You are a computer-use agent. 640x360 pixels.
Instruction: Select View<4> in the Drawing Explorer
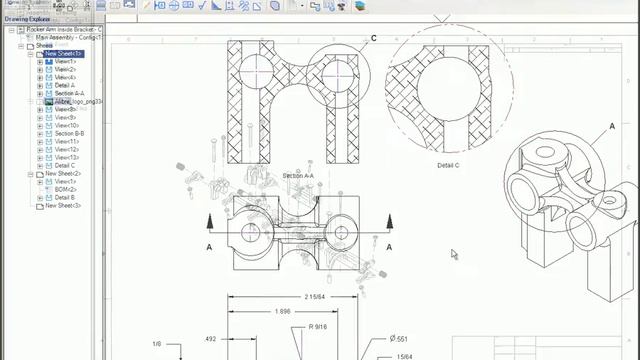(x=65, y=77)
